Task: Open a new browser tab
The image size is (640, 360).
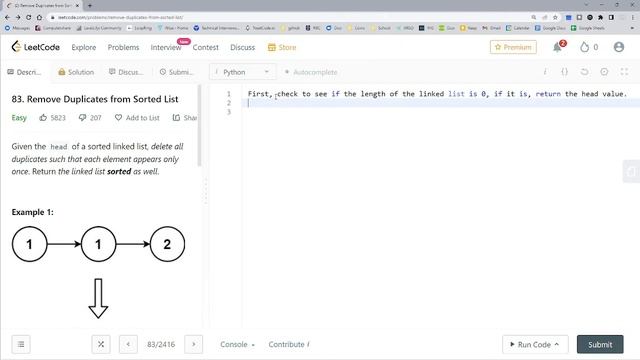Action: [x=90, y=5]
